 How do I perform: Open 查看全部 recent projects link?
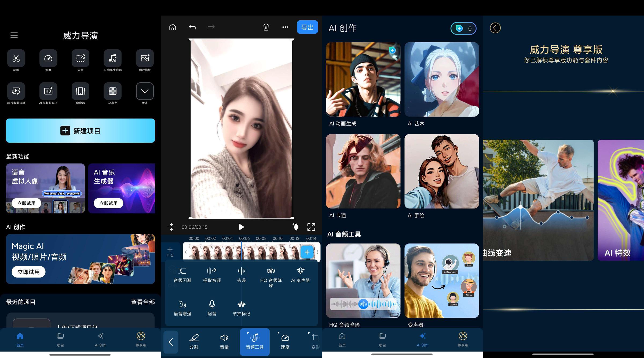(x=143, y=302)
